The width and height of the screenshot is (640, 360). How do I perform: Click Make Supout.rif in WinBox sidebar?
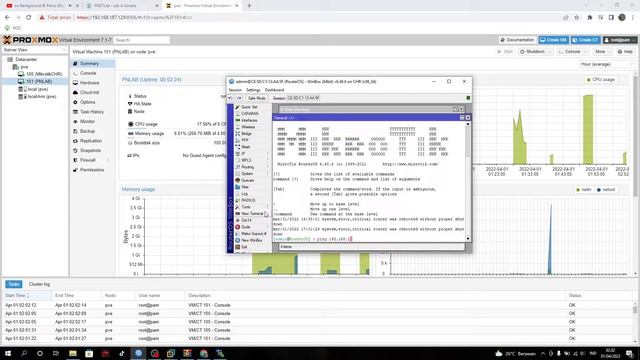251,233
